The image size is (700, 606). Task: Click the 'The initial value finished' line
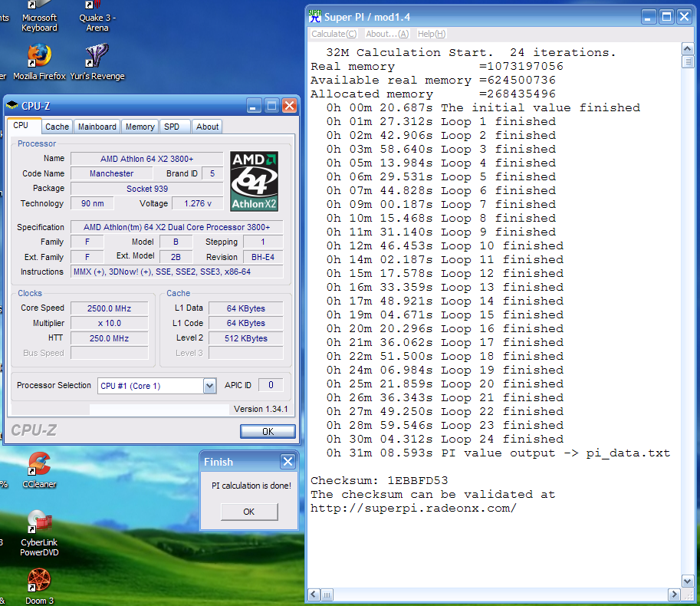(x=483, y=107)
